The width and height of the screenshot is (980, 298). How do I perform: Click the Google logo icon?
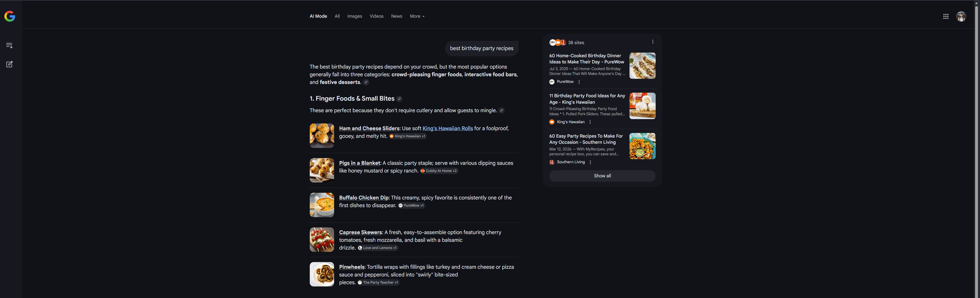[9, 16]
